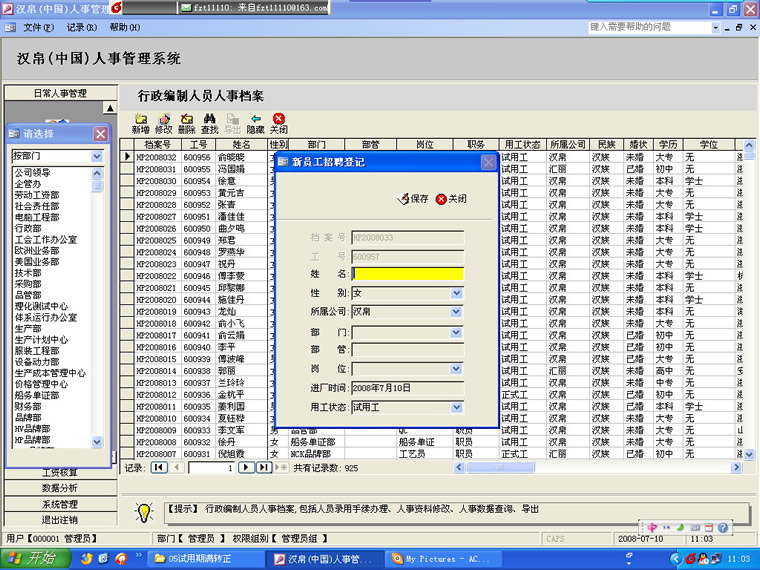Click the table's horizontal scrollbar thumb
This screenshot has height=570, width=760.
pyautogui.click(x=500, y=468)
